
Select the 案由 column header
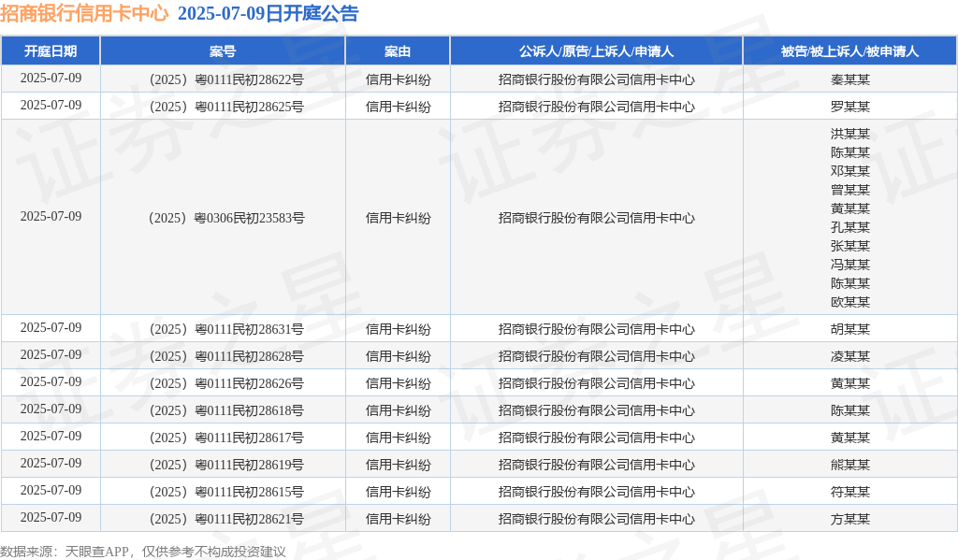398,51
